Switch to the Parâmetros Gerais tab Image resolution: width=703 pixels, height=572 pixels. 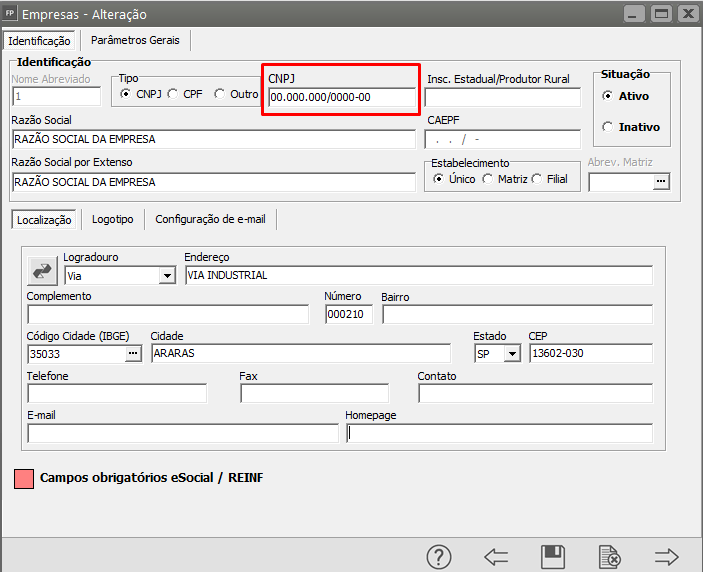[x=135, y=40]
